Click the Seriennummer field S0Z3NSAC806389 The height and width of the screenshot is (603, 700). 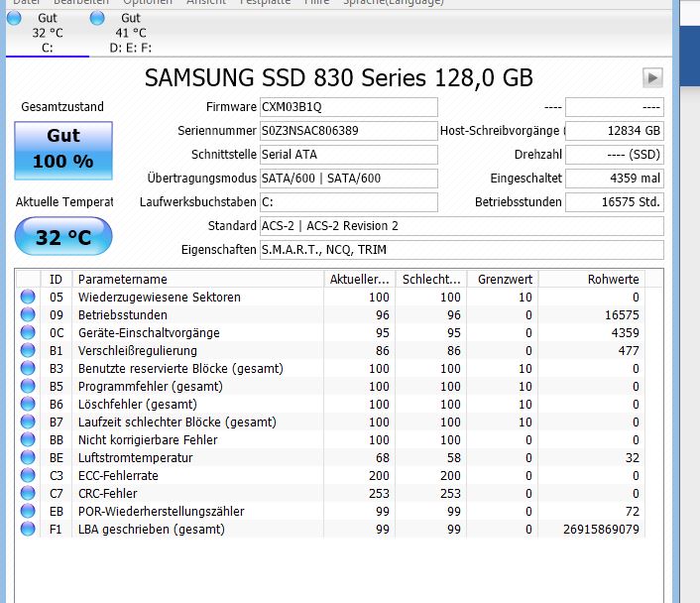[349, 131]
